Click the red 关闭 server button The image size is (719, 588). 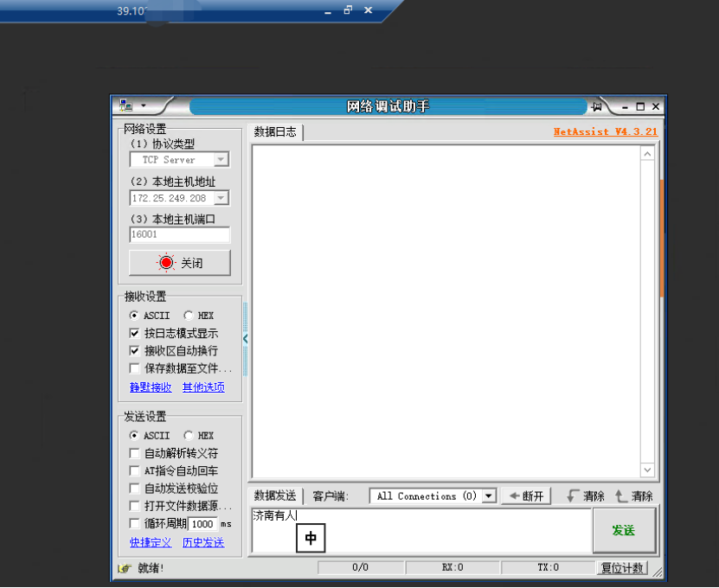pyautogui.click(x=180, y=263)
